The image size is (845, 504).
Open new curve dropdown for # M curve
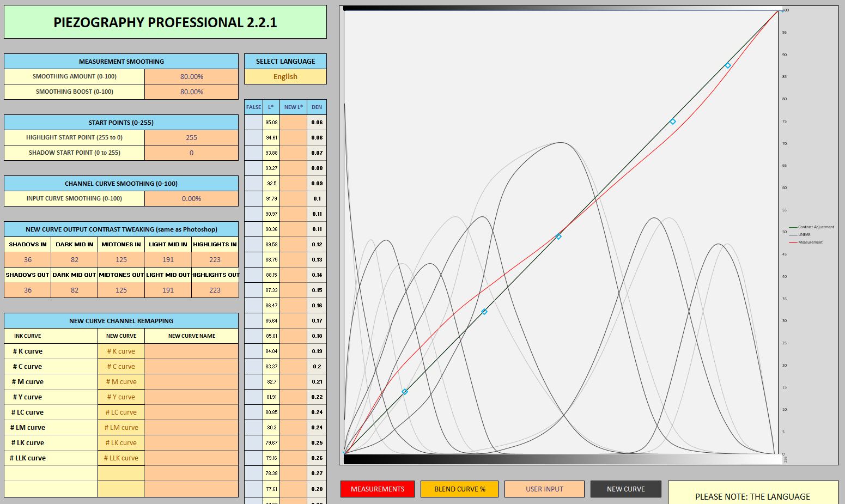[121, 382]
